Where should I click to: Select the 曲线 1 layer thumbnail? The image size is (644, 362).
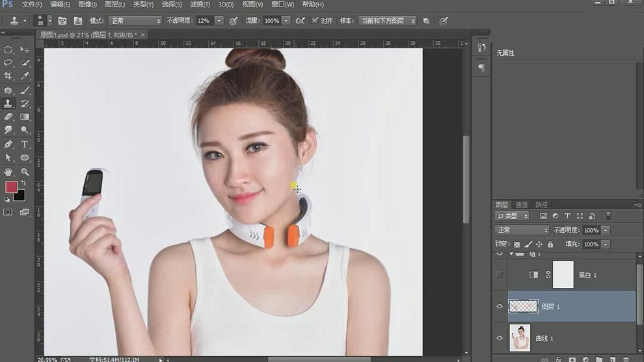[520, 339]
